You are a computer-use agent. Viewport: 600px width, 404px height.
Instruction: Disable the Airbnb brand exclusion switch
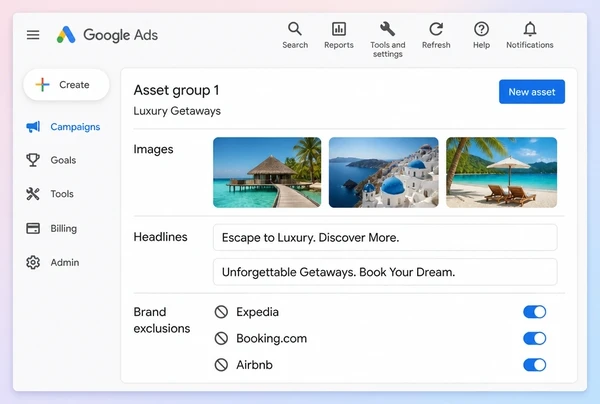(535, 365)
